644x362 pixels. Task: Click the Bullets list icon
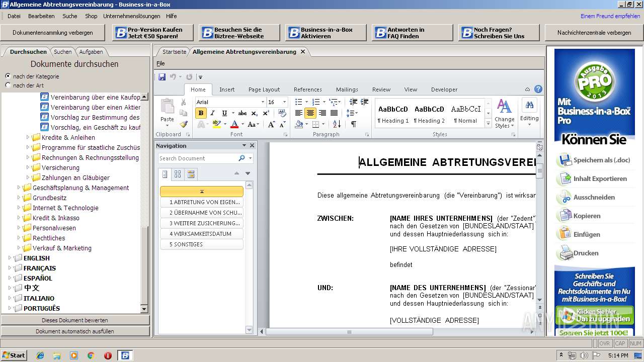tap(299, 102)
